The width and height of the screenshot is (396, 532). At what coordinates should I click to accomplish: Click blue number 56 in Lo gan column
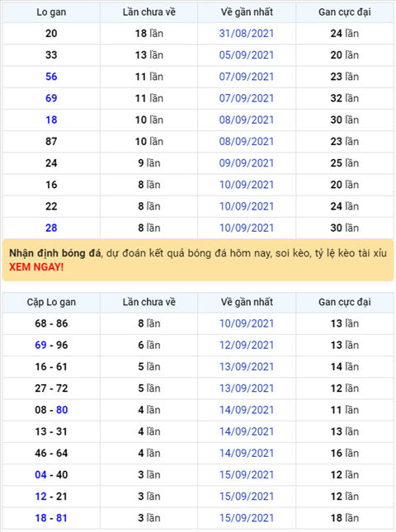click(51, 77)
